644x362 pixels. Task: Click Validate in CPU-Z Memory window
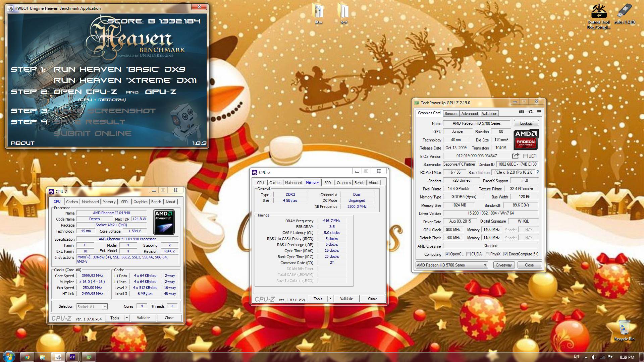click(x=346, y=299)
